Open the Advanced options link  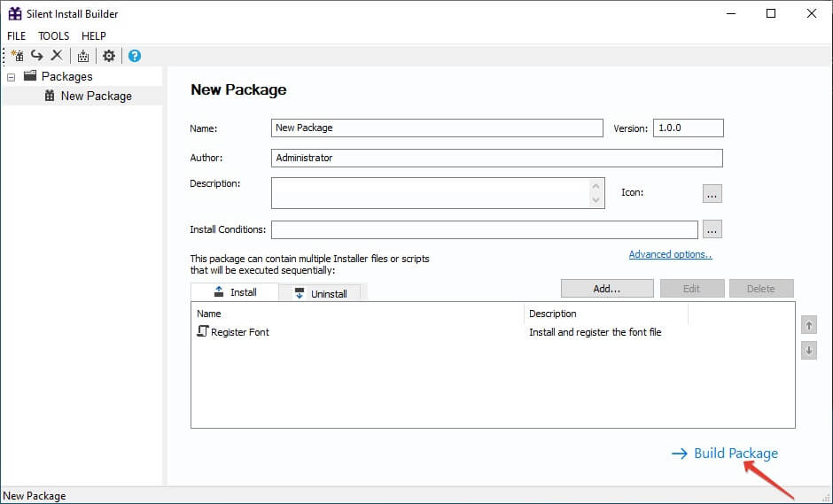point(671,254)
